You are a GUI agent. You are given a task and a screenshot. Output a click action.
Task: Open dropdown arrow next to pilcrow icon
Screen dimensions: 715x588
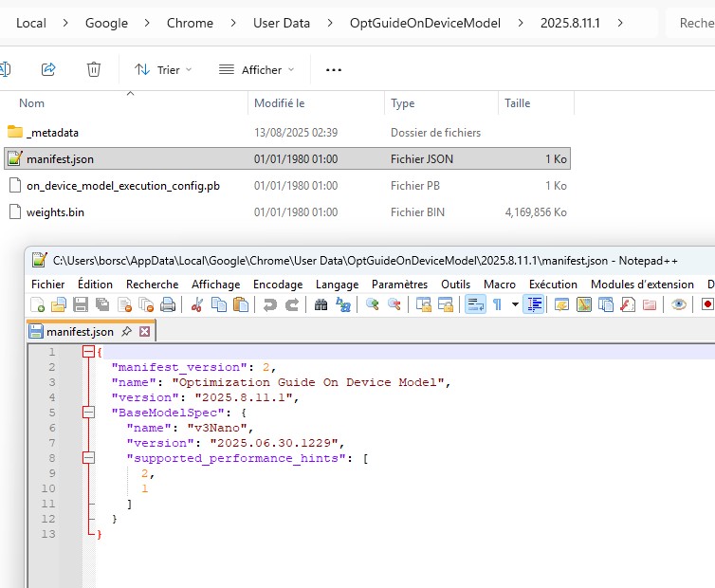click(515, 304)
